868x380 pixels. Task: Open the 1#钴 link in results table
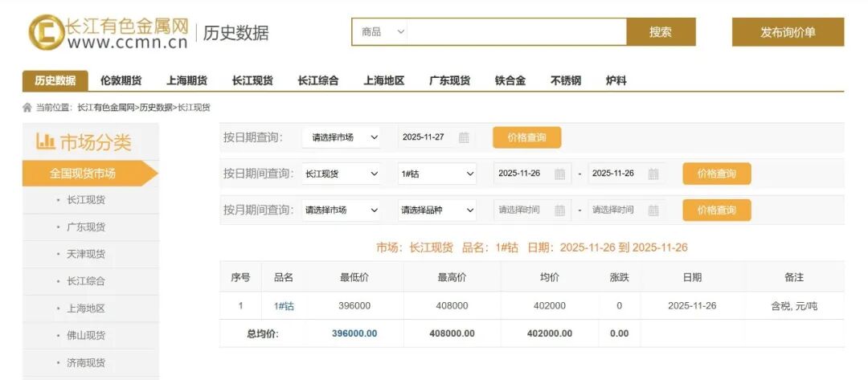(284, 305)
